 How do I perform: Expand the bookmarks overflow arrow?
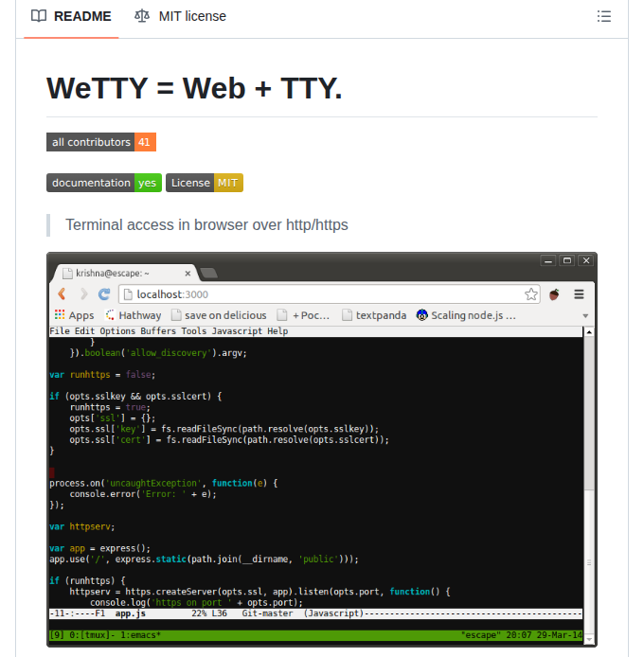pos(585,316)
